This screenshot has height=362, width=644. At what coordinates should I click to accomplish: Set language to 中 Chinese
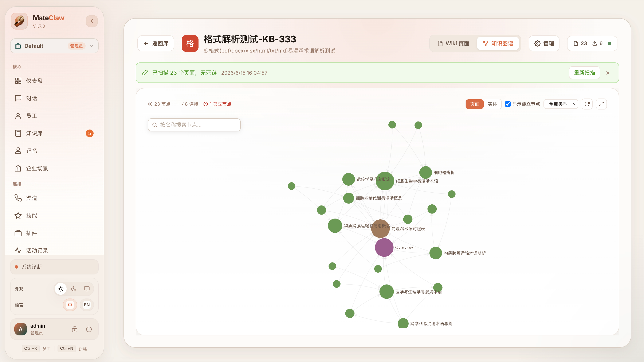[x=70, y=305]
